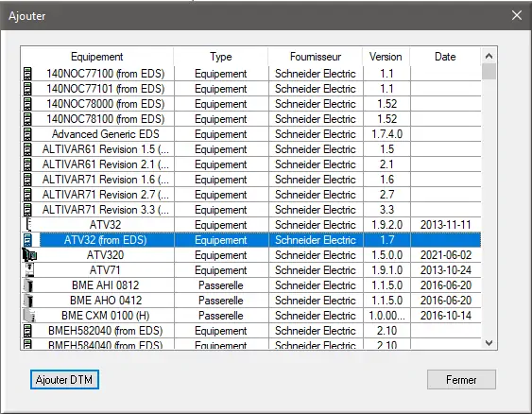Click the device icon beside 140NOC77100 (from EDS)
Viewport: 532px width, 414px height.
27,74
